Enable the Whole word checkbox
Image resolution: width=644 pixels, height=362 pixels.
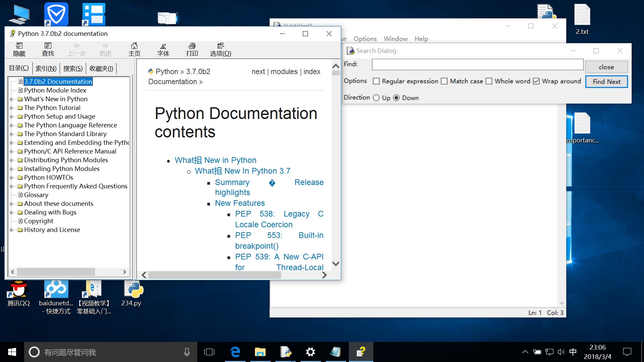coord(489,81)
